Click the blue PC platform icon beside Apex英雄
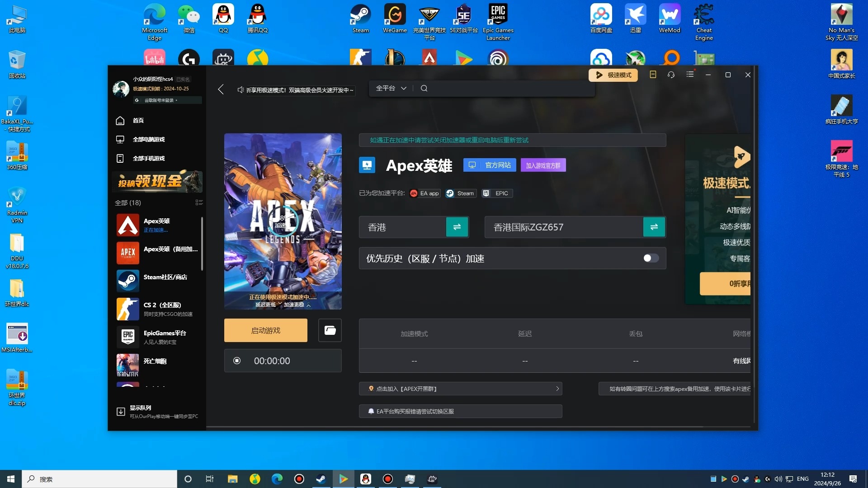The width and height of the screenshot is (868, 488). point(367,165)
